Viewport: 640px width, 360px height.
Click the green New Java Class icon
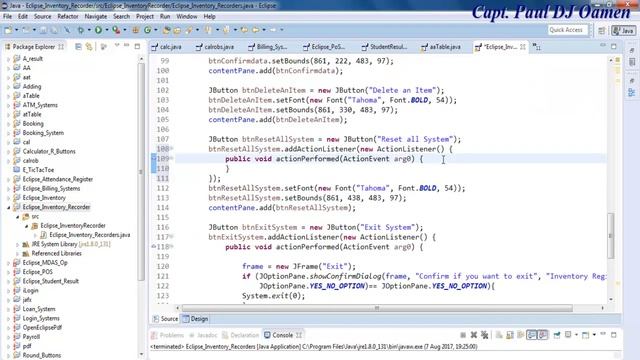point(148,30)
